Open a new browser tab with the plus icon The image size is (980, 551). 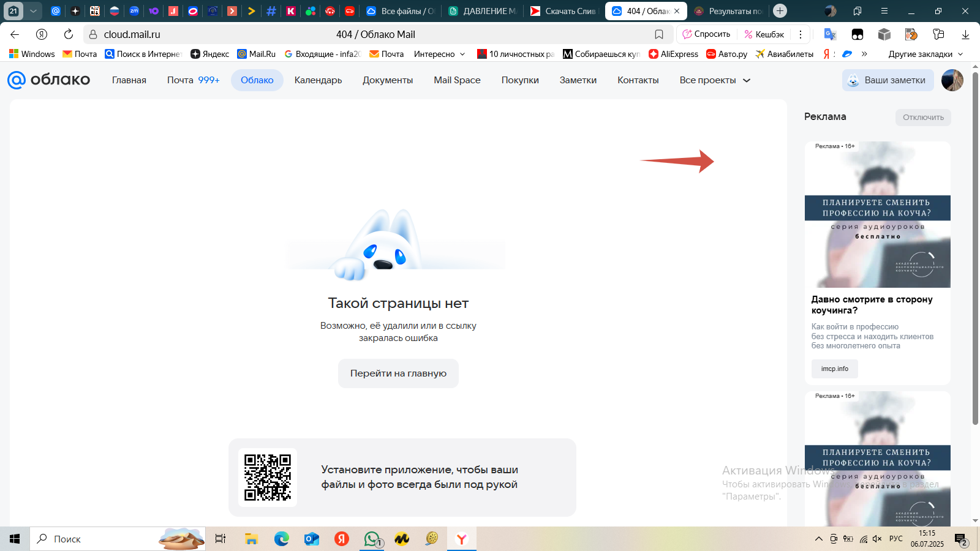(780, 11)
